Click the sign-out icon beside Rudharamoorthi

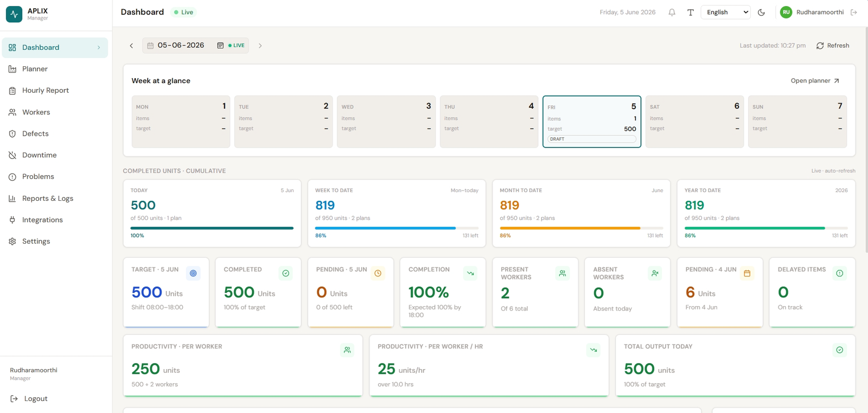click(854, 12)
